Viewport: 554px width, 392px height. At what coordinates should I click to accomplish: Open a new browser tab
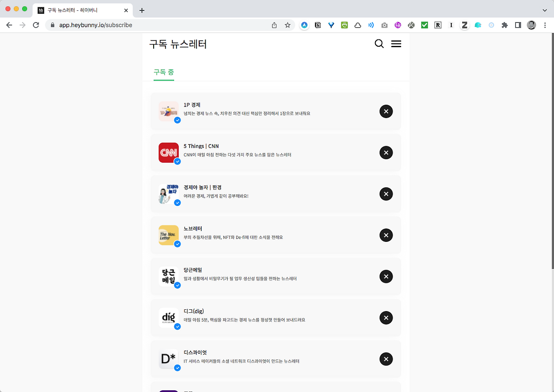tap(142, 10)
